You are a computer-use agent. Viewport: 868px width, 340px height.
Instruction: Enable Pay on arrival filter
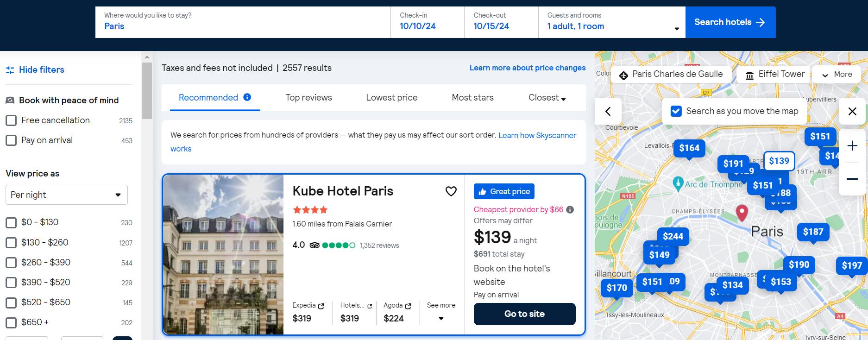(x=11, y=140)
